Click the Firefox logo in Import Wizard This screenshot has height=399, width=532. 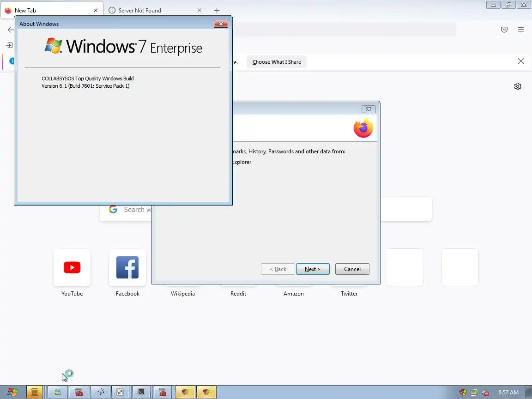click(363, 128)
